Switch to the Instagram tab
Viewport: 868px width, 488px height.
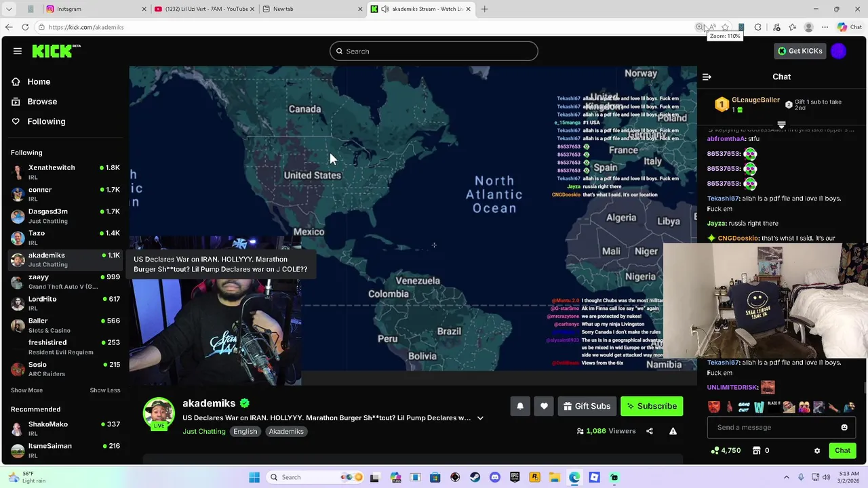[96, 9]
